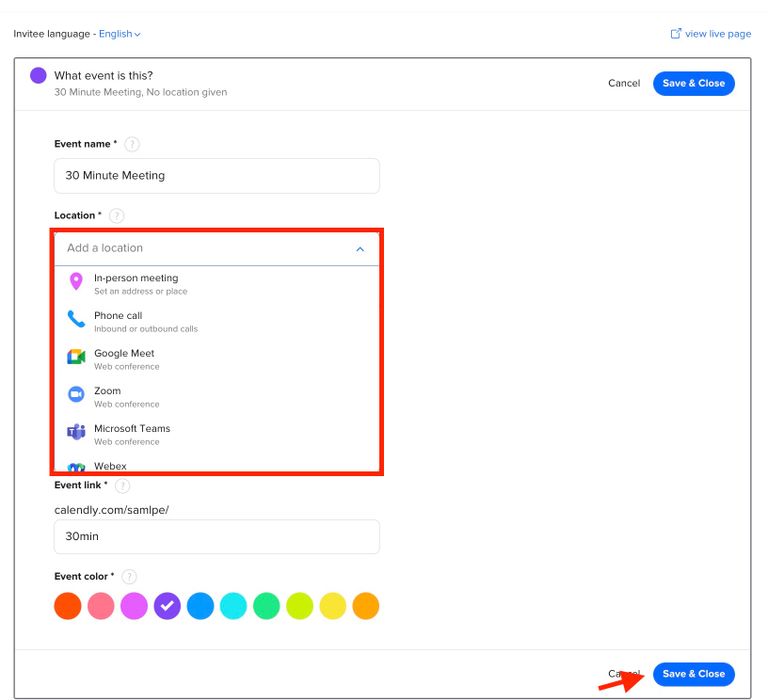Viewport: 768px width, 700px height.
Task: Pick the yellow event color
Action: [333, 606]
